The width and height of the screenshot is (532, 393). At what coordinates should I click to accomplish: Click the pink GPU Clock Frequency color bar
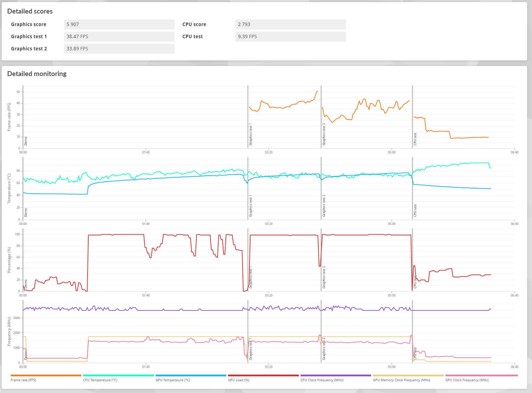point(481,375)
